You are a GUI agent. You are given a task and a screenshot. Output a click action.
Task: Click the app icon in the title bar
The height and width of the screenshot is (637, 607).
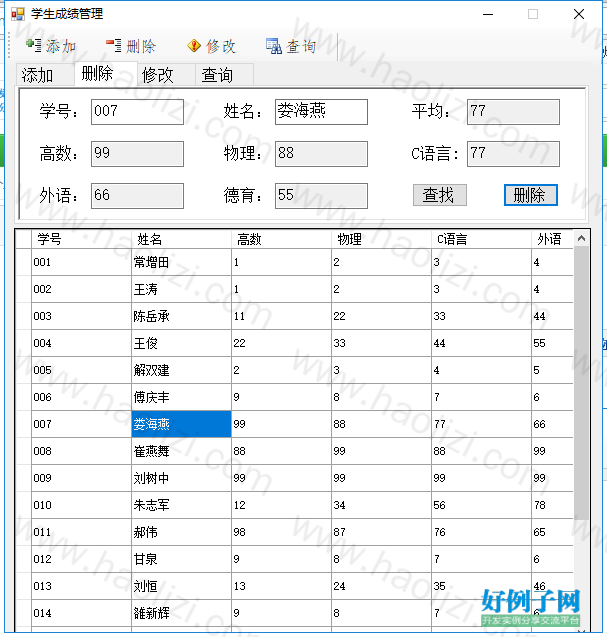click(x=17, y=14)
